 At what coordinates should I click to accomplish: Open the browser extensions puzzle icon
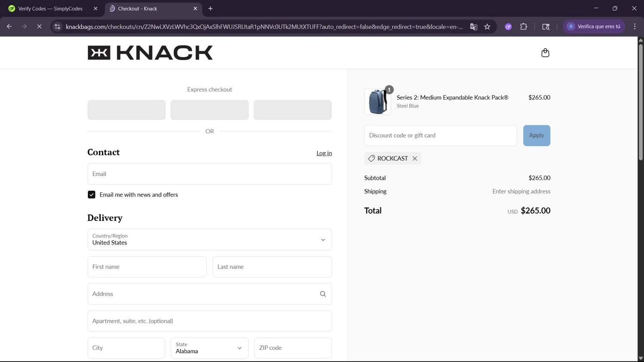click(524, 27)
